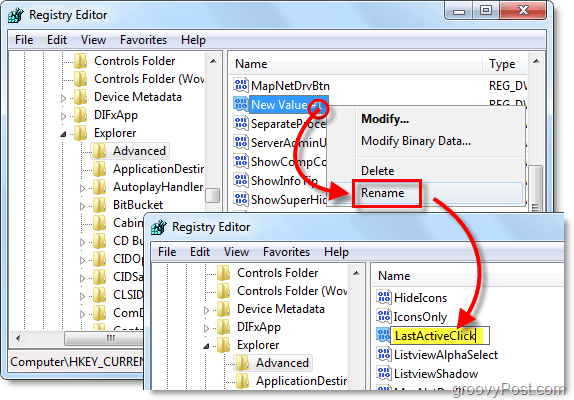Select the highlighted New Value #1 entry
This screenshot has width=574, height=400.
point(288,105)
